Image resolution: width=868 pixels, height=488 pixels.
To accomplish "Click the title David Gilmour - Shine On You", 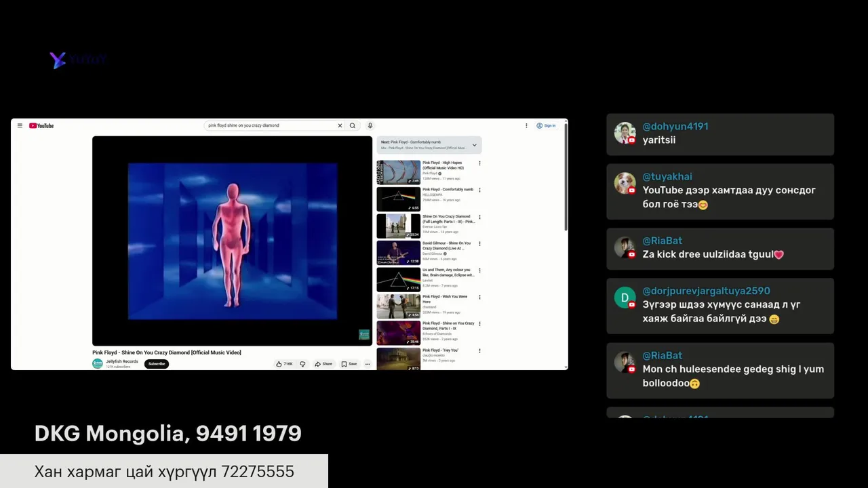I will click(x=447, y=245).
